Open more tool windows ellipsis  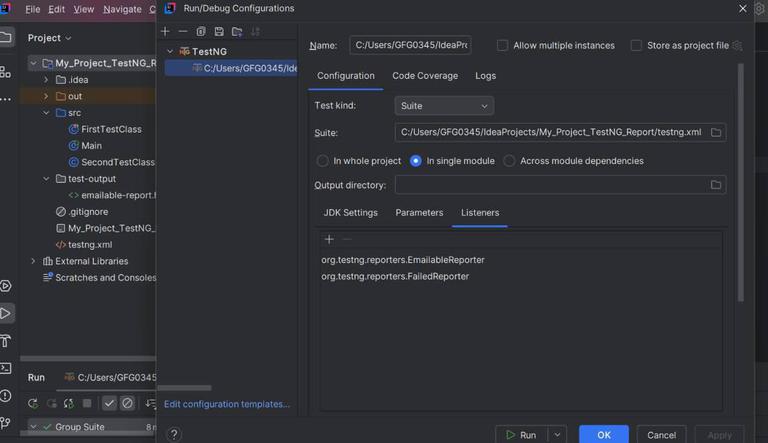(5, 99)
